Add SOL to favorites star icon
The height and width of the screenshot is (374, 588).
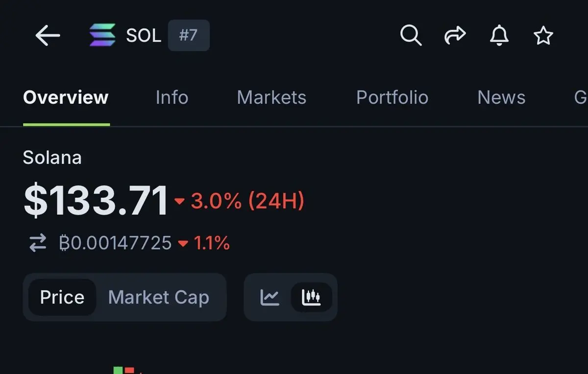click(543, 36)
